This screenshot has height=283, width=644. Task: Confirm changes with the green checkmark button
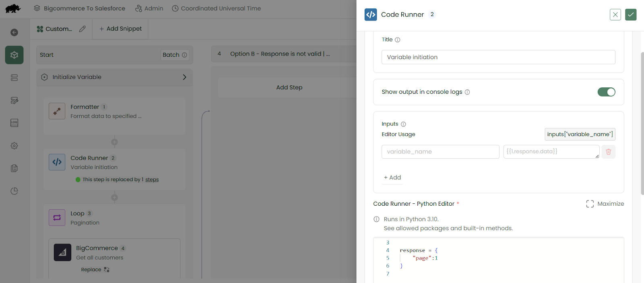pyautogui.click(x=631, y=15)
